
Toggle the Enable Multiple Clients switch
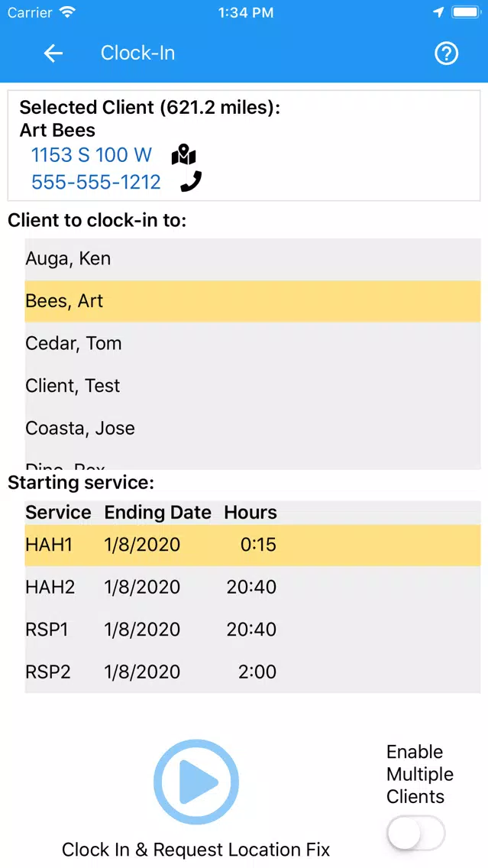click(x=416, y=833)
